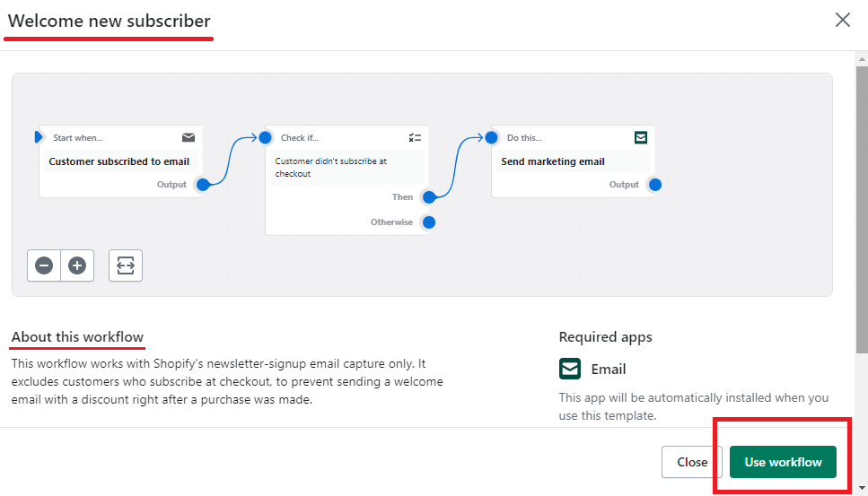The image size is (868, 496).
Task: Click the envelope icon on the Start when card
Action: (189, 137)
